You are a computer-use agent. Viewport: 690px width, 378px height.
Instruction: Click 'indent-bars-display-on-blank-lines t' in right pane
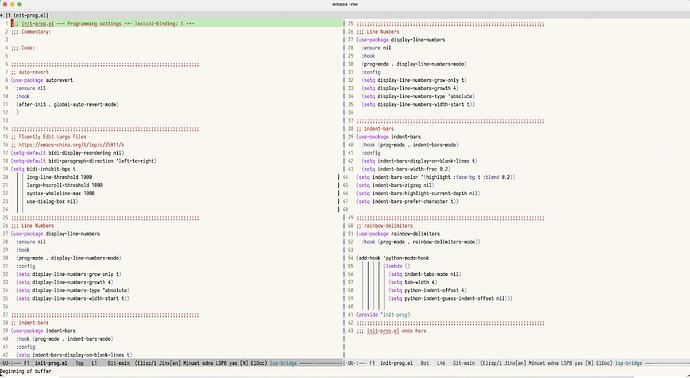point(419,161)
